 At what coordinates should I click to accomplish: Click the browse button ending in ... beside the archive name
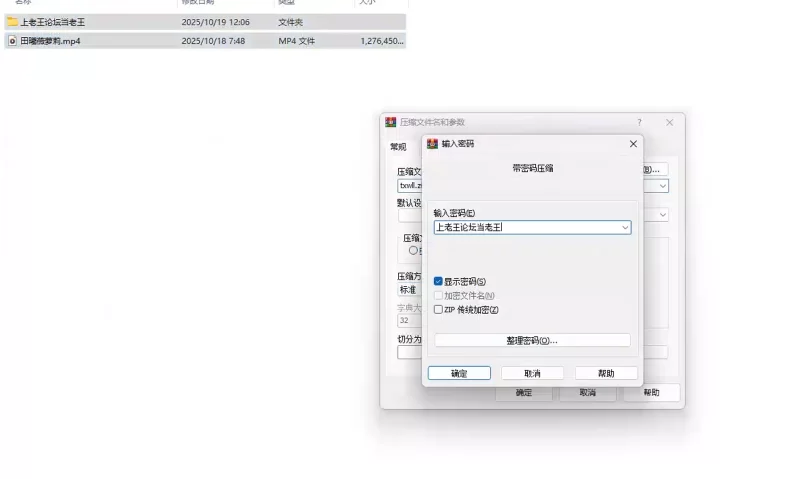tap(655, 169)
